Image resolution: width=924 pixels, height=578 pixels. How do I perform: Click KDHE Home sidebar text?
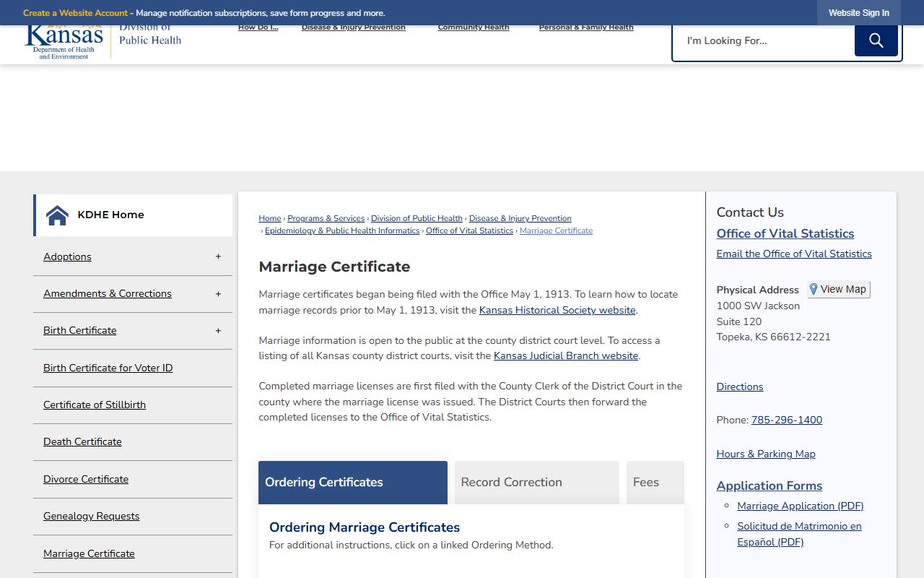tap(110, 215)
